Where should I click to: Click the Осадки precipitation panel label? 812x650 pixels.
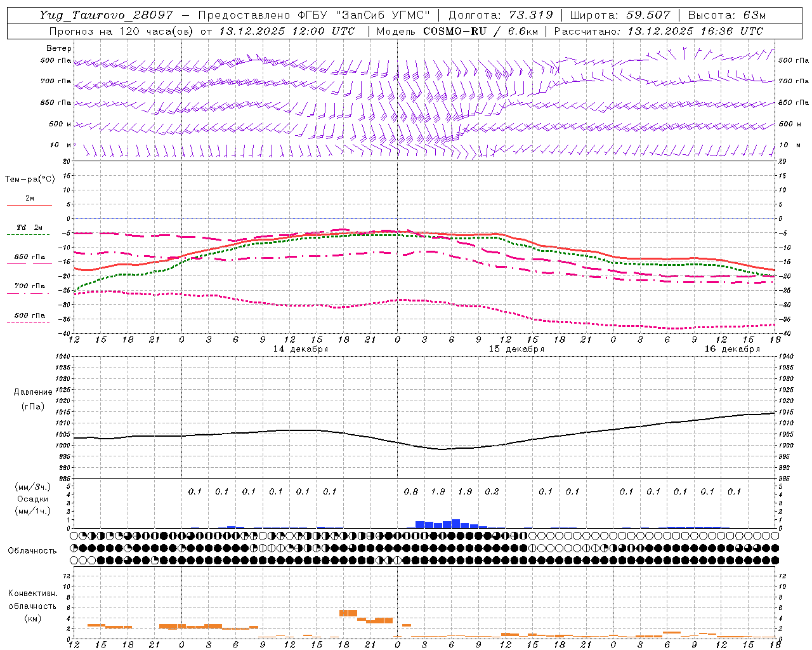[x=32, y=499]
